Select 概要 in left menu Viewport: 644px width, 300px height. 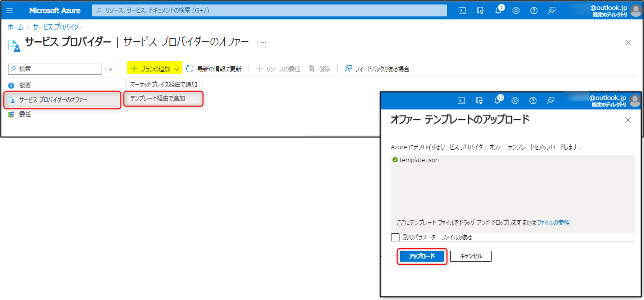[x=25, y=85]
